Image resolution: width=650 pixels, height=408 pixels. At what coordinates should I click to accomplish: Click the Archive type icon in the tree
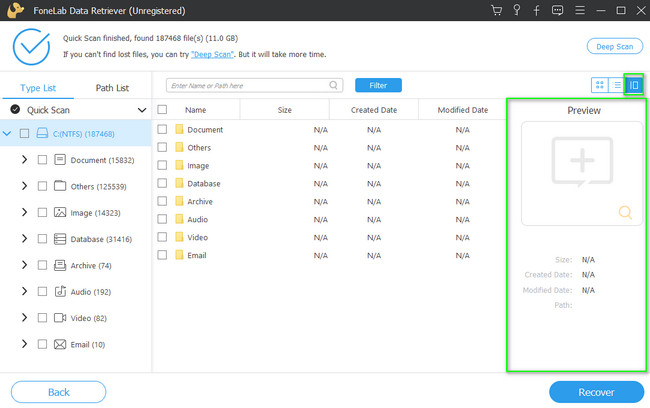pos(60,265)
